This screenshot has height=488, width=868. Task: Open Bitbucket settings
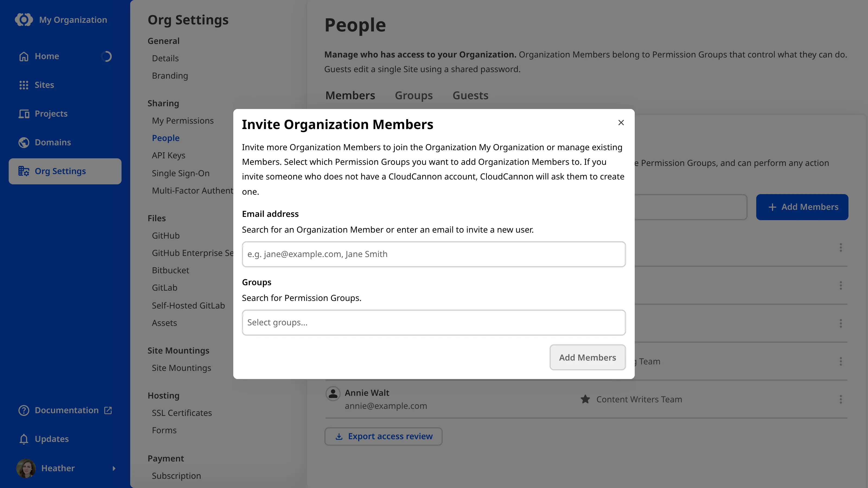tap(170, 271)
